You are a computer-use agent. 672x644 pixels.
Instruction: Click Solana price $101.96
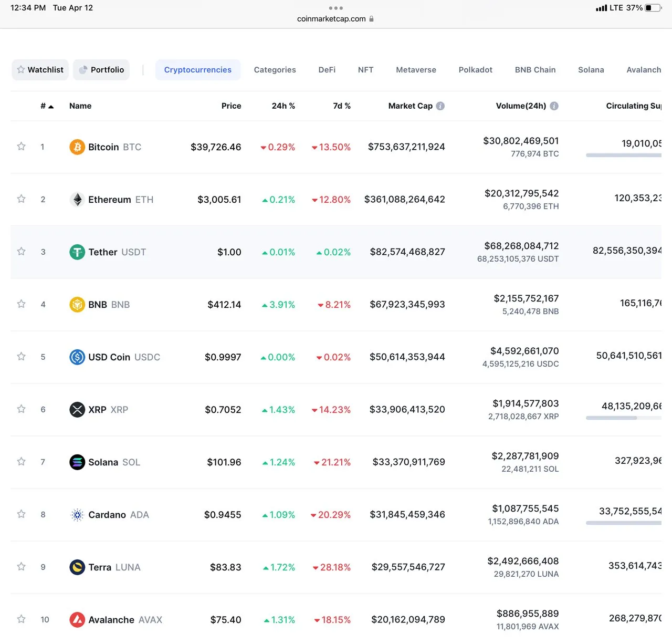[x=224, y=462]
